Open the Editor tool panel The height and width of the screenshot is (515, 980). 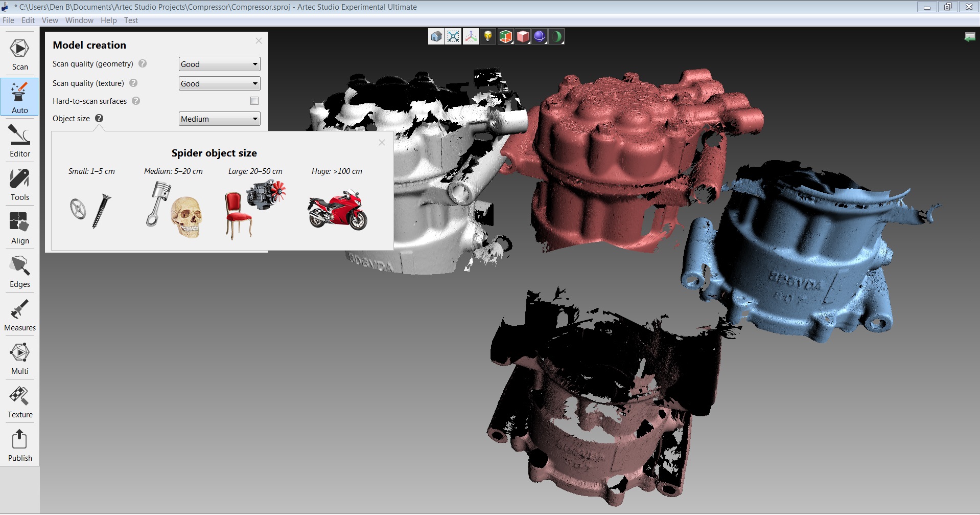coord(20,141)
